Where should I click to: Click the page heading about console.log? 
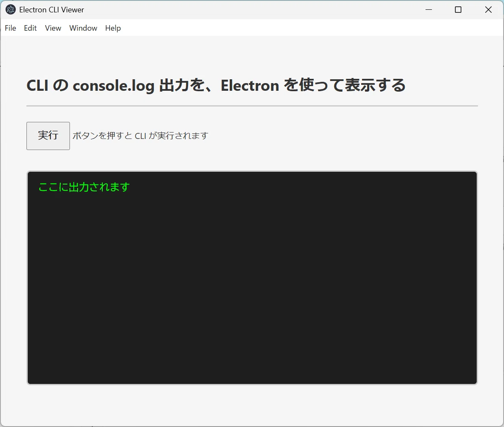tap(216, 86)
